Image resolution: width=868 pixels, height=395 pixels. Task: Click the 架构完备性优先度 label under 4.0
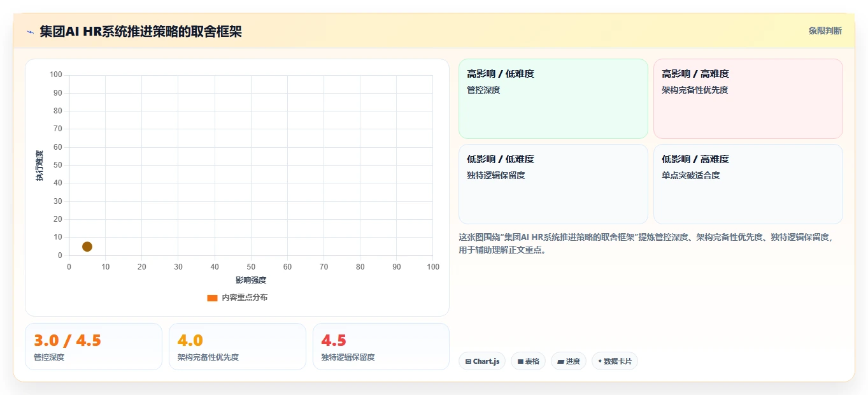coord(208,357)
